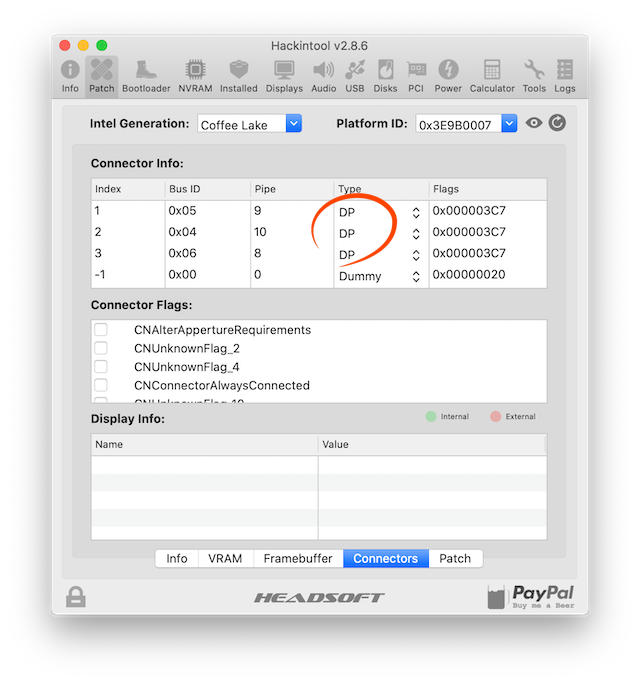The image size is (640, 683).
Task: Enable CNConnectorAlwaysConnected checkbox
Action: (101, 385)
